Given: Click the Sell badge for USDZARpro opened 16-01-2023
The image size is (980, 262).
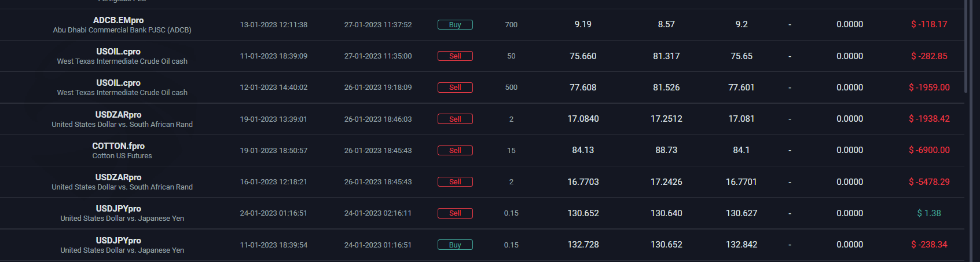Looking at the screenshot, I should click(x=455, y=182).
